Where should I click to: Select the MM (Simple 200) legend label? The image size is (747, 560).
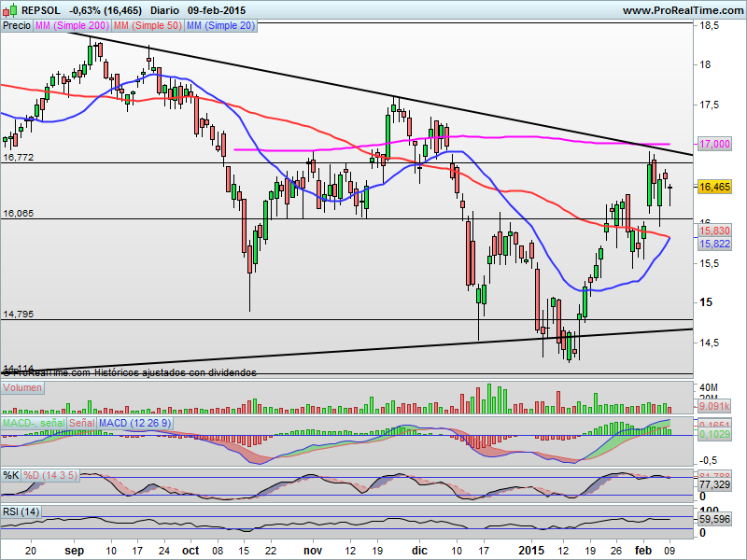tap(73, 26)
